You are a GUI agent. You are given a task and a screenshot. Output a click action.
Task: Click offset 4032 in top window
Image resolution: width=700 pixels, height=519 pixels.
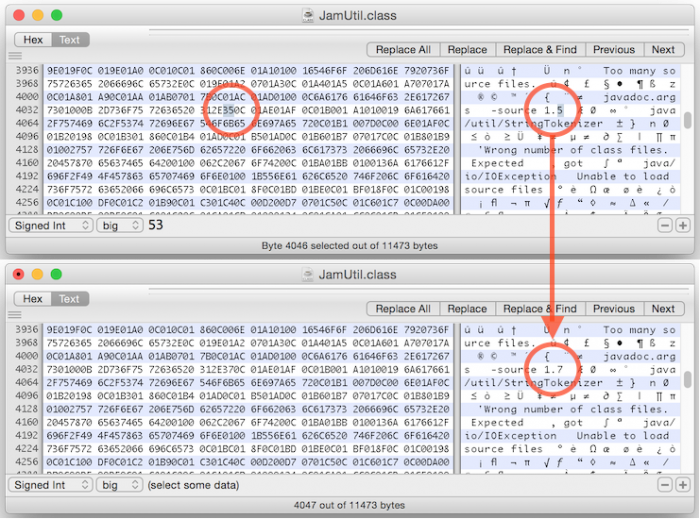[x=27, y=110]
